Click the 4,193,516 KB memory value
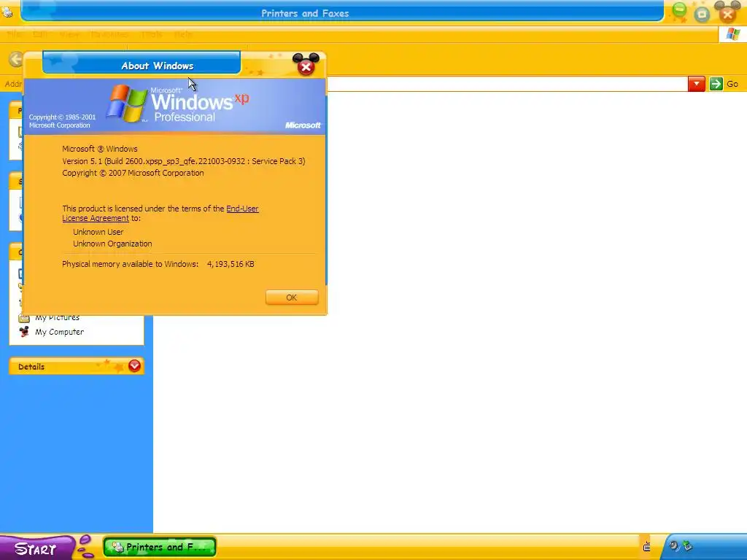 (x=231, y=264)
